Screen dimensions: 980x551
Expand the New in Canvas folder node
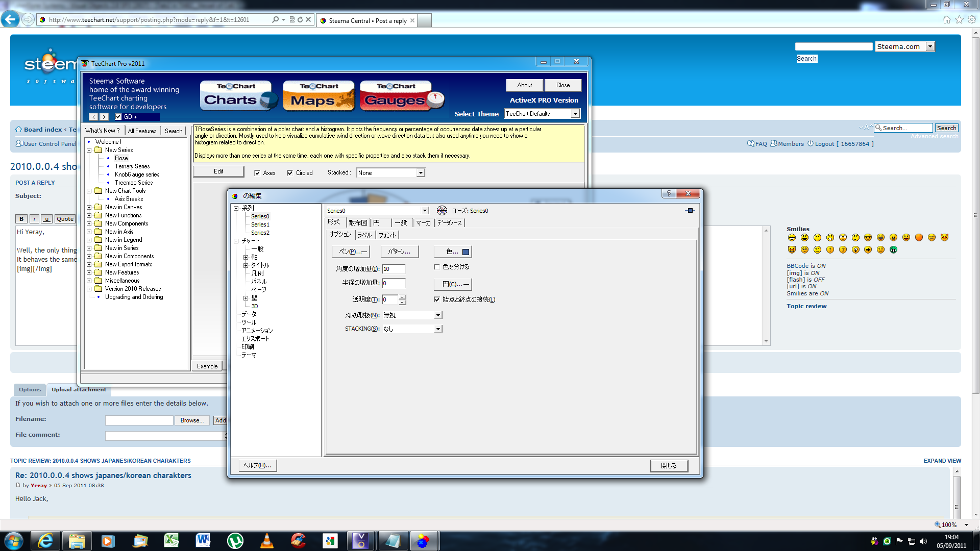coord(89,207)
